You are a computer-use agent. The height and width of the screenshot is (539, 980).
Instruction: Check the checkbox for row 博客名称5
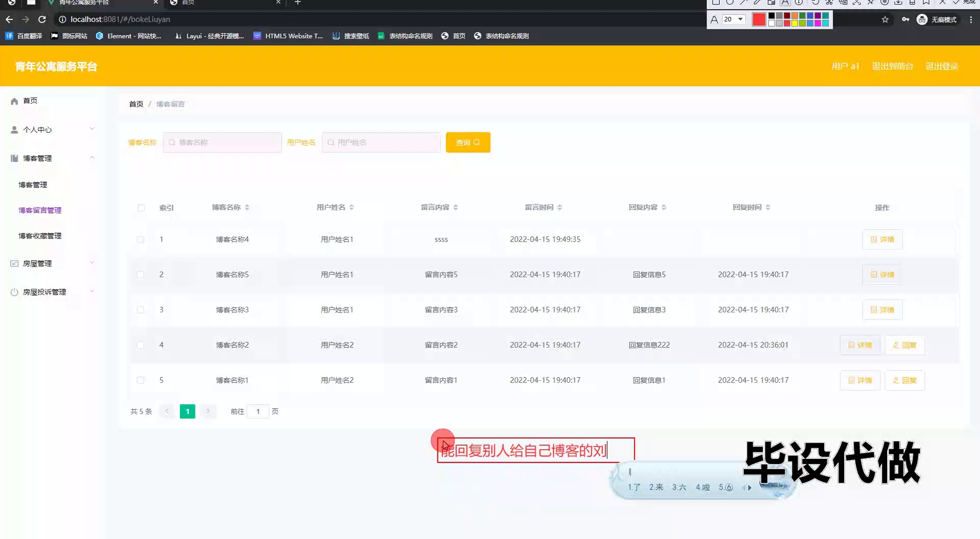coord(140,275)
